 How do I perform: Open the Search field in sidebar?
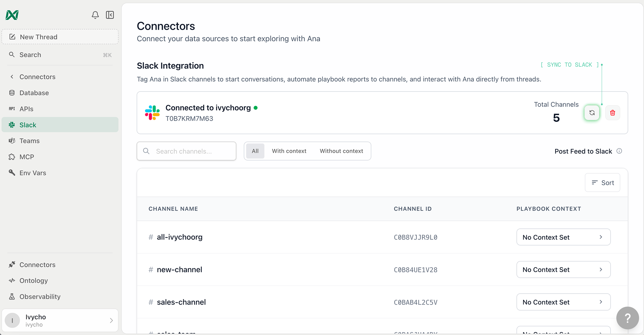60,55
